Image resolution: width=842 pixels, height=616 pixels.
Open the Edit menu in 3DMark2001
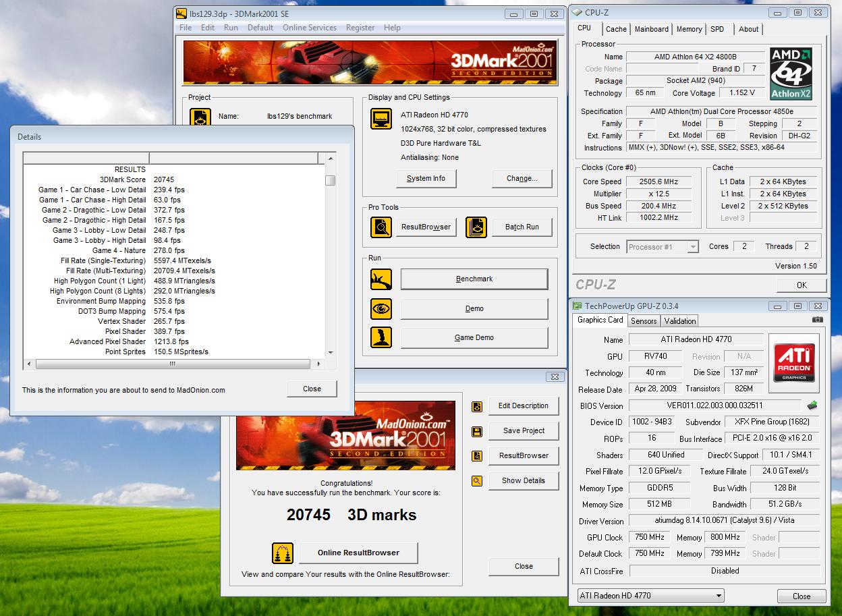[x=208, y=28]
